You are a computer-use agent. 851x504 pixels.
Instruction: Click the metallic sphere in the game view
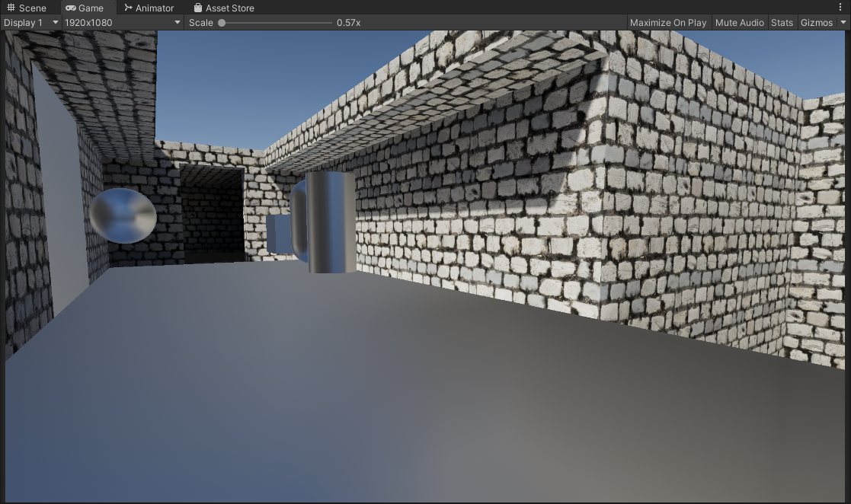tap(123, 215)
